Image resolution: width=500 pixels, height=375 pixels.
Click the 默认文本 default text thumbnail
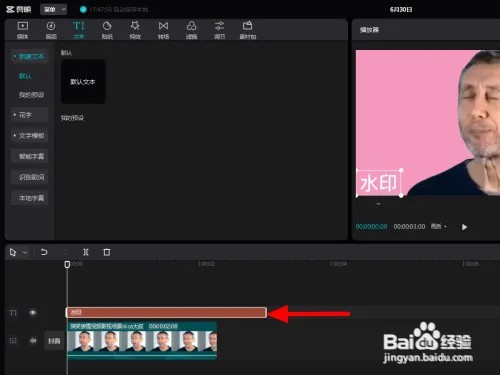pyautogui.click(x=83, y=82)
